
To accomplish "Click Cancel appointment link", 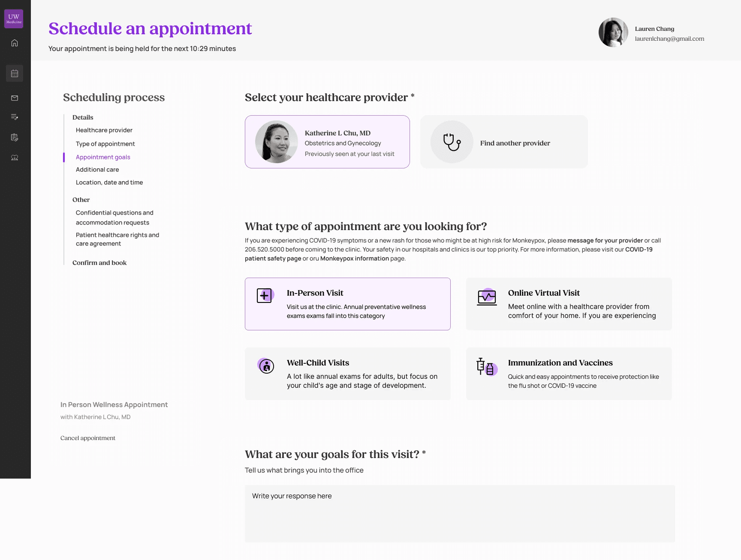I will click(88, 438).
